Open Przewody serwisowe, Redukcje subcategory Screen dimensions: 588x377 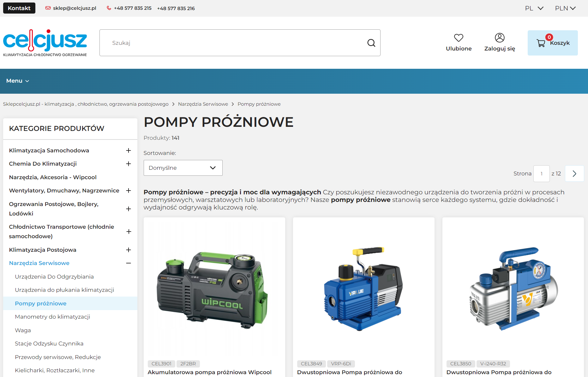coord(58,357)
